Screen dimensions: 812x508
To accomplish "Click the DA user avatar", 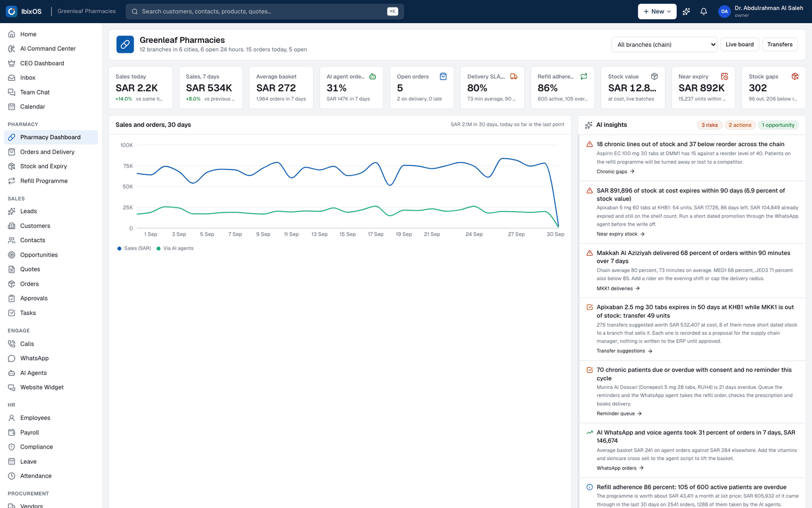I will pos(725,11).
